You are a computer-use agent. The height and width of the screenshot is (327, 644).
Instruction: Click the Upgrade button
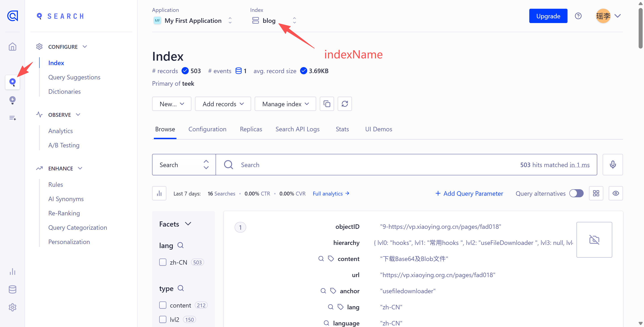pos(548,16)
